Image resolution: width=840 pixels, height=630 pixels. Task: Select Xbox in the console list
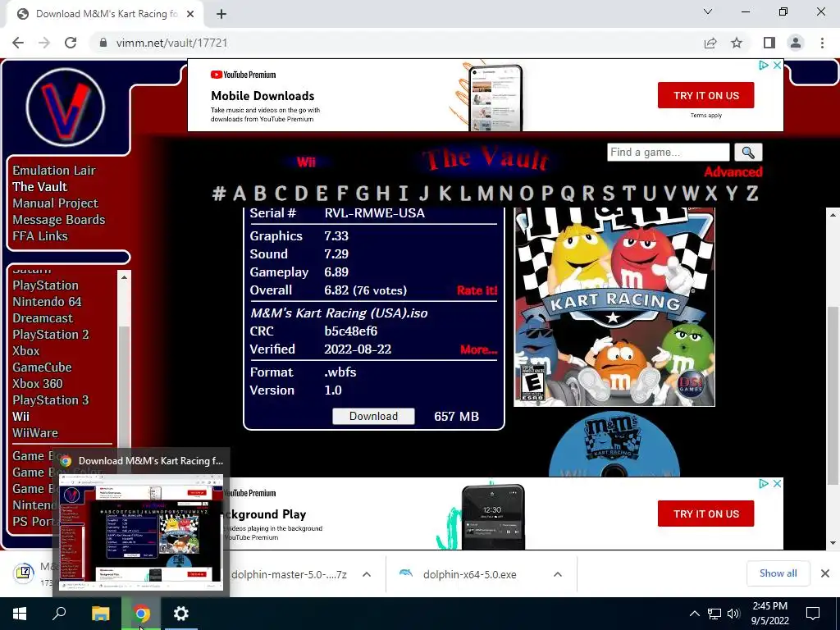click(26, 351)
